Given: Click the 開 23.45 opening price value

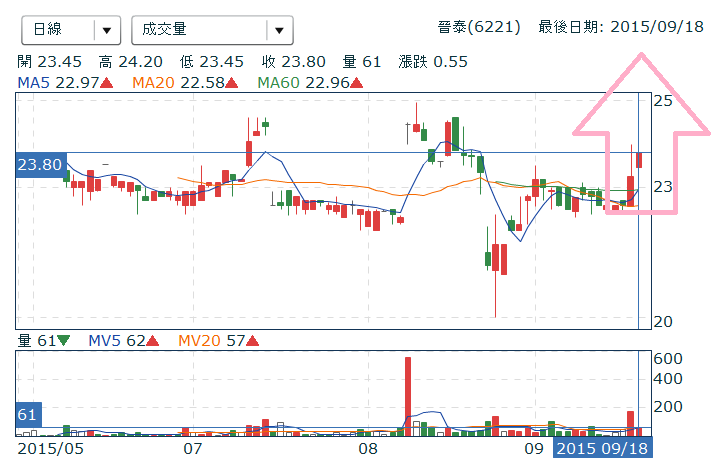Looking at the screenshot, I should pos(49,62).
